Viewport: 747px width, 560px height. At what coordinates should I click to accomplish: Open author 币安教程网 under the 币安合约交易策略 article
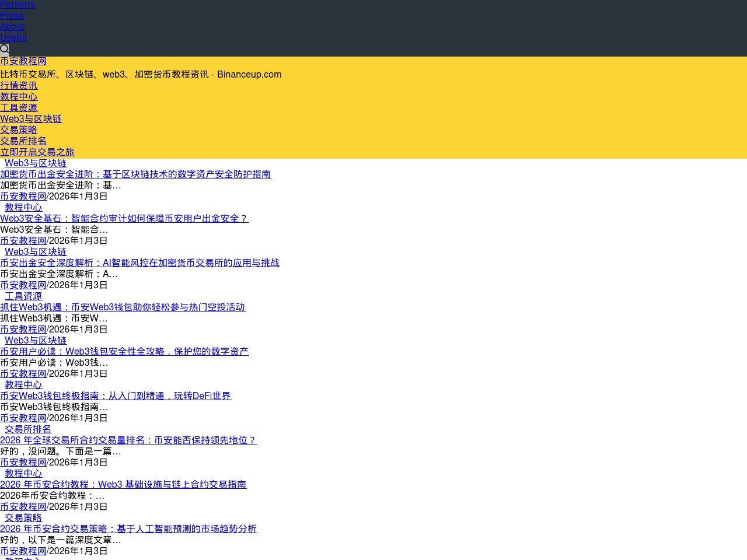(x=23, y=551)
